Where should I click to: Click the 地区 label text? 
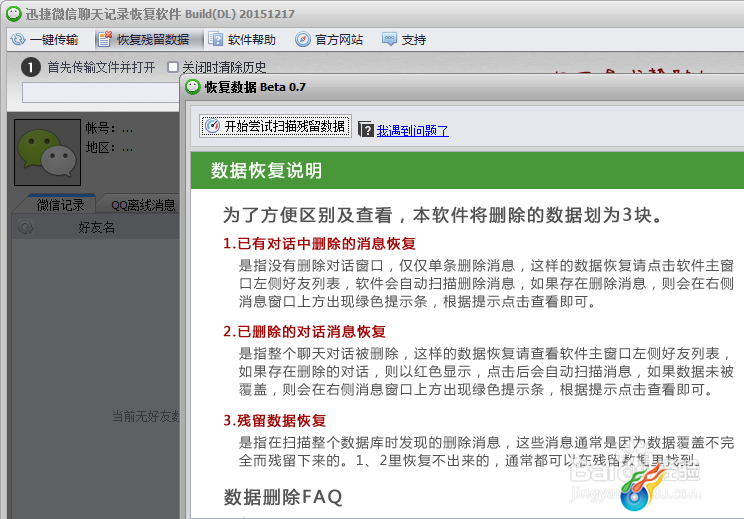pos(100,148)
